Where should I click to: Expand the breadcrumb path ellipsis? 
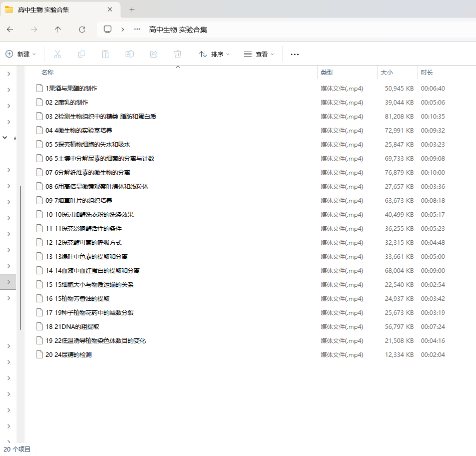137,30
